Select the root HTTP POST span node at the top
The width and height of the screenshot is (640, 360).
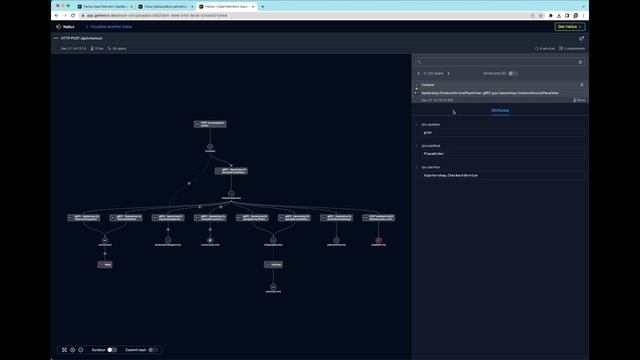[x=210, y=124]
